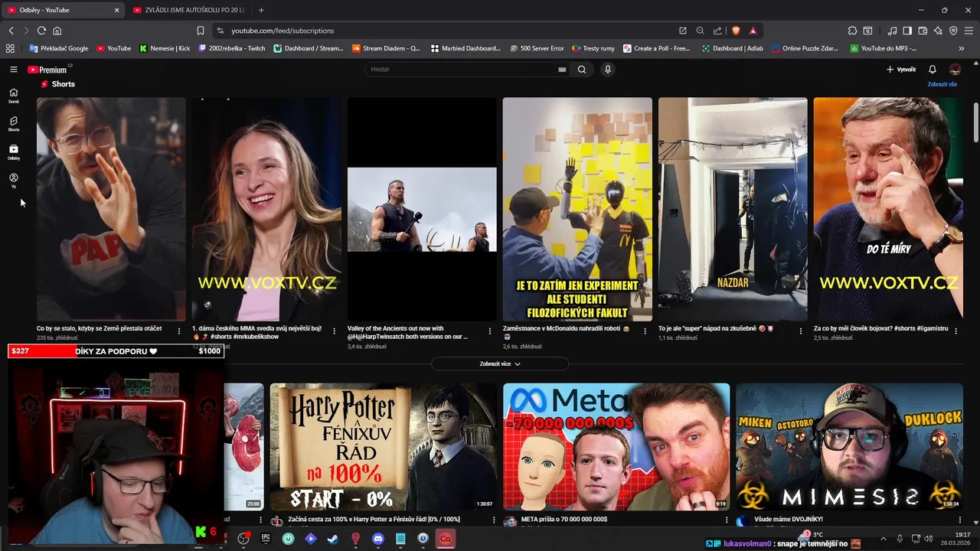Screen dimensions: 980x551
Task: Expand Shorts with Zobrazit více
Action: 500,364
